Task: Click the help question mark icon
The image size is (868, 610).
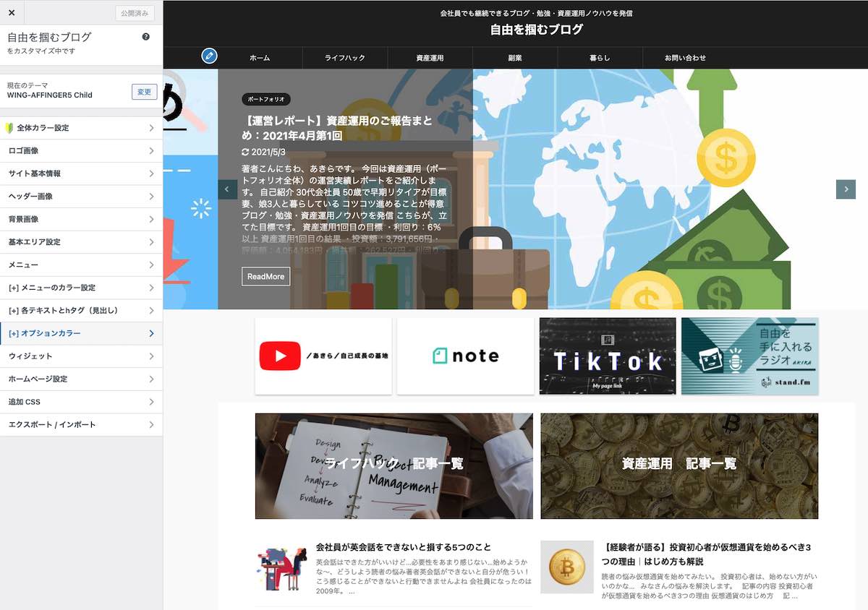Action: coord(146,37)
